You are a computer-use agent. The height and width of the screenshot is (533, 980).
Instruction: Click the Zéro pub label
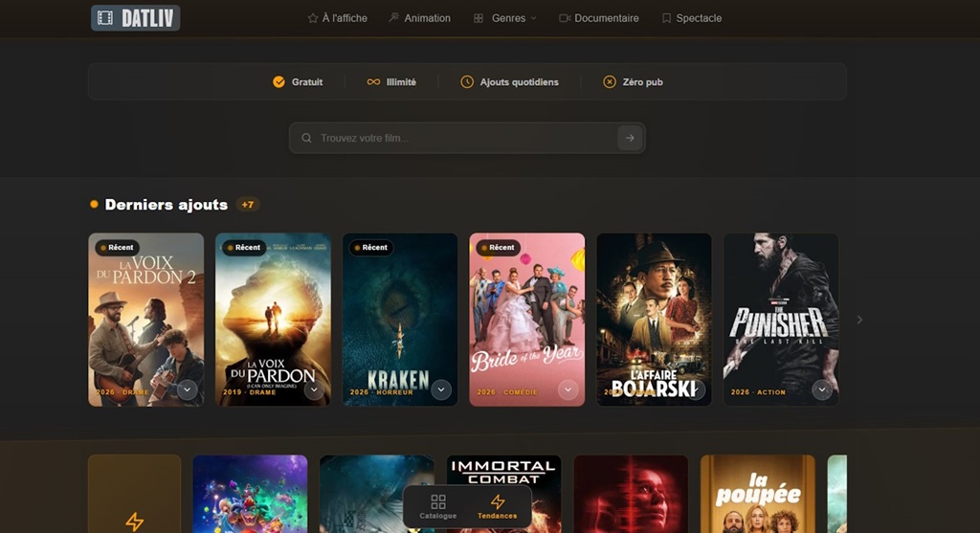(x=643, y=82)
